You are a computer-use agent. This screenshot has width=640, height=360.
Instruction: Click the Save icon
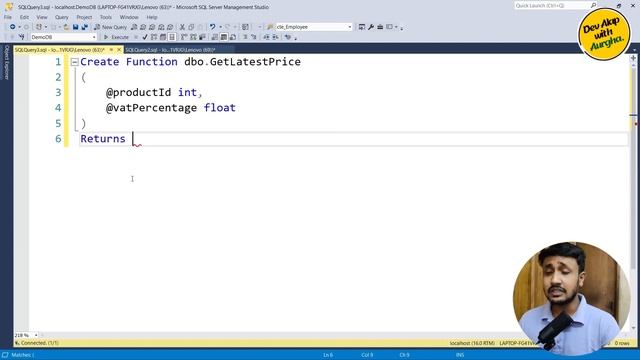(x=76, y=27)
